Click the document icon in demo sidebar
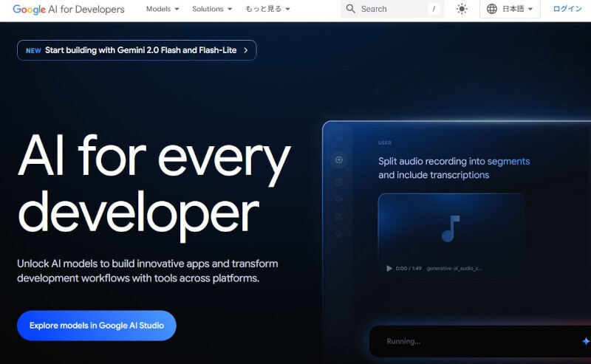 [339, 217]
